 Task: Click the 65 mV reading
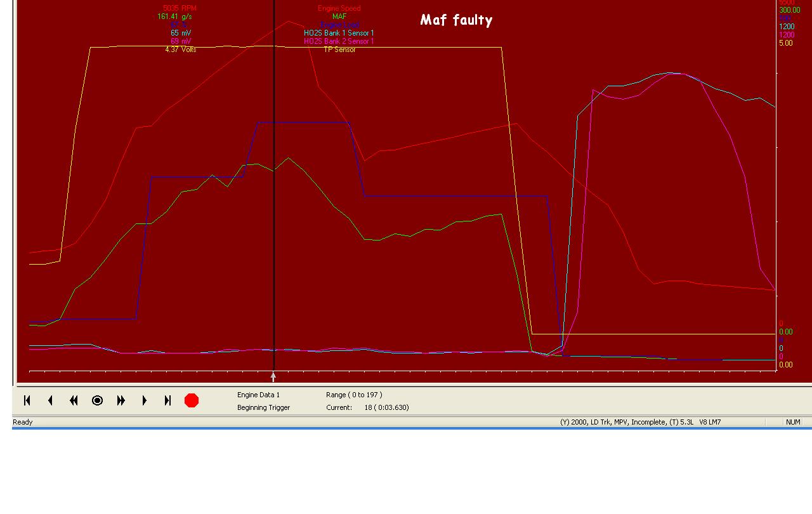pyautogui.click(x=181, y=33)
